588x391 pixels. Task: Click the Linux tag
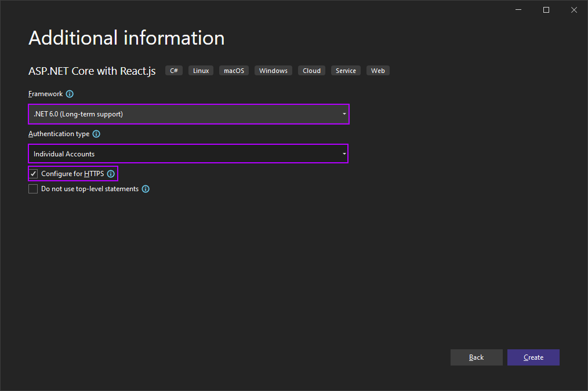(x=201, y=71)
